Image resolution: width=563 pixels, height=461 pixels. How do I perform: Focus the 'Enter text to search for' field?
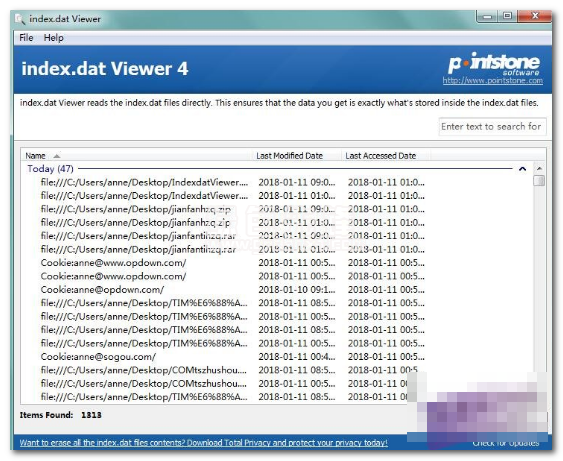pos(492,127)
